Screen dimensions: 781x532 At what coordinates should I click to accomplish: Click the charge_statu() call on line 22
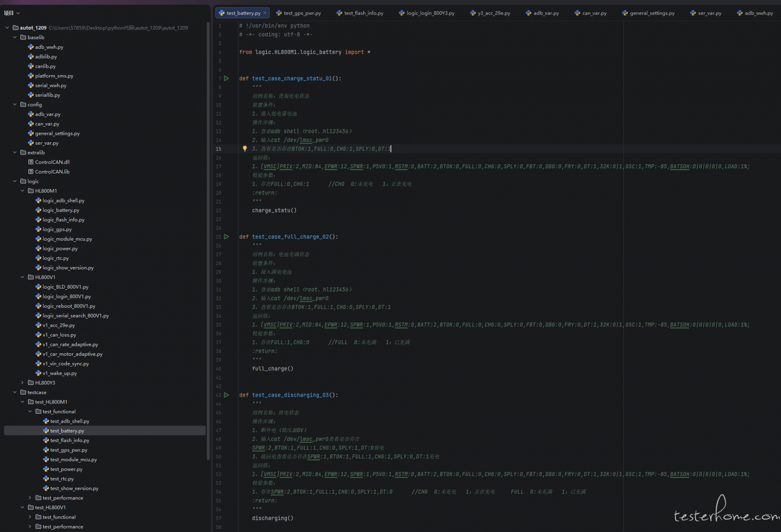[x=274, y=211]
